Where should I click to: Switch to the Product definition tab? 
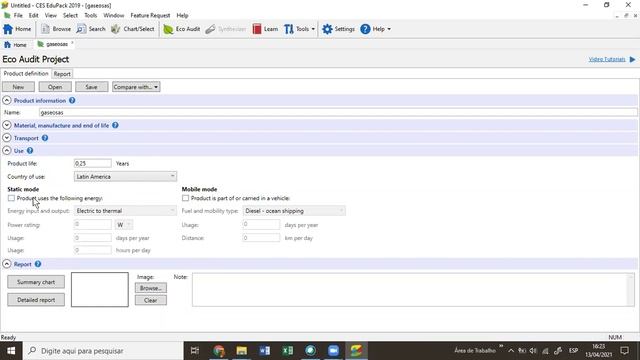(26, 73)
